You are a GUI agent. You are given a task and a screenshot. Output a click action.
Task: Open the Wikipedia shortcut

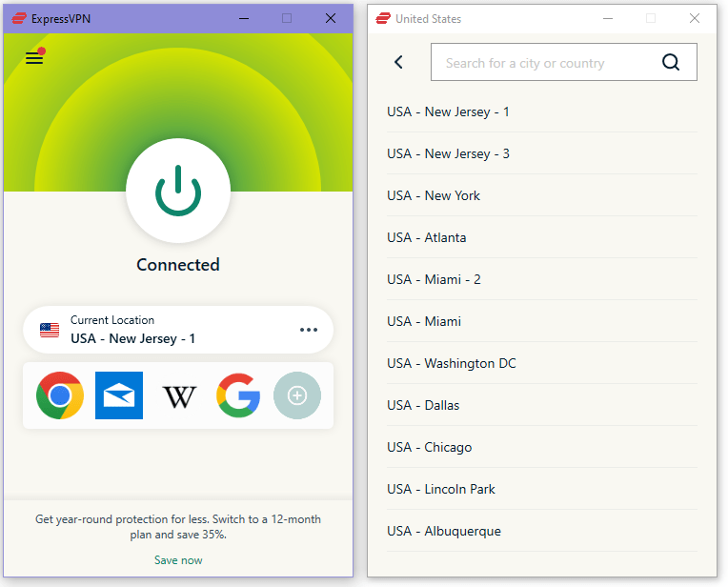[179, 396]
